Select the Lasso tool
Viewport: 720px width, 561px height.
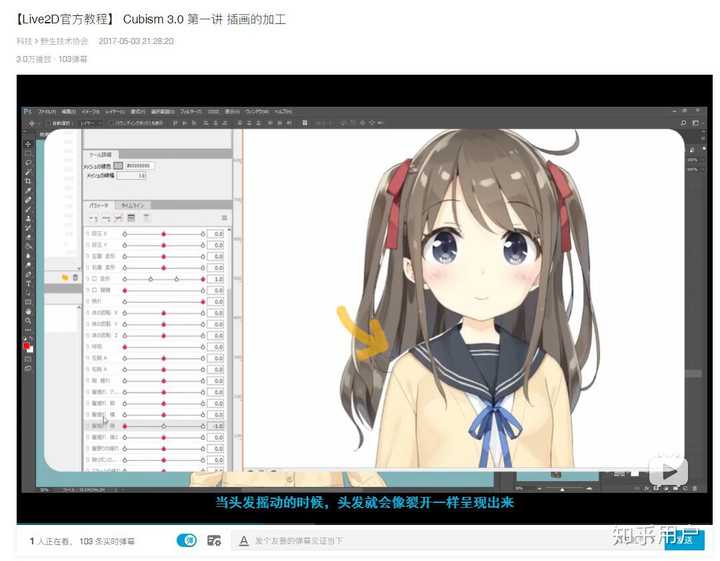point(28,163)
